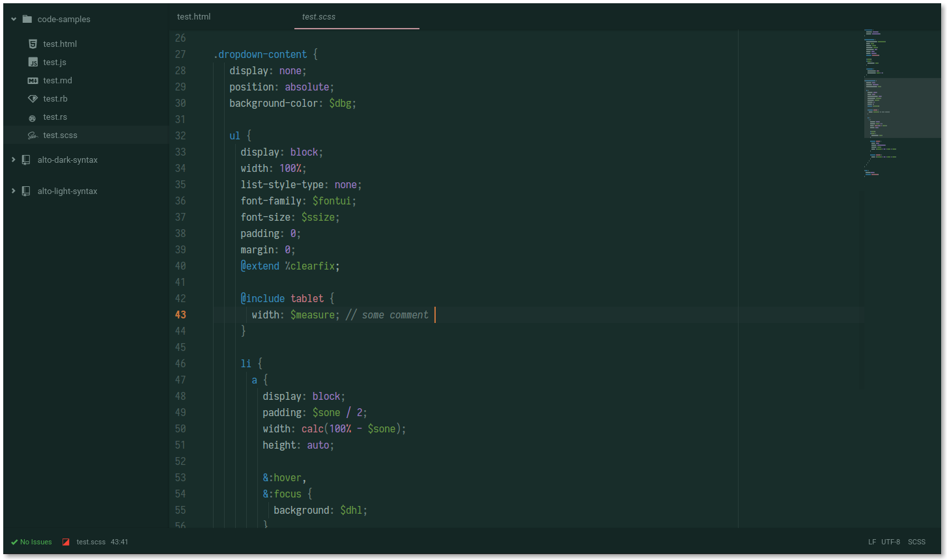Expand the alto-light-syntax project chevron

pos(14,191)
